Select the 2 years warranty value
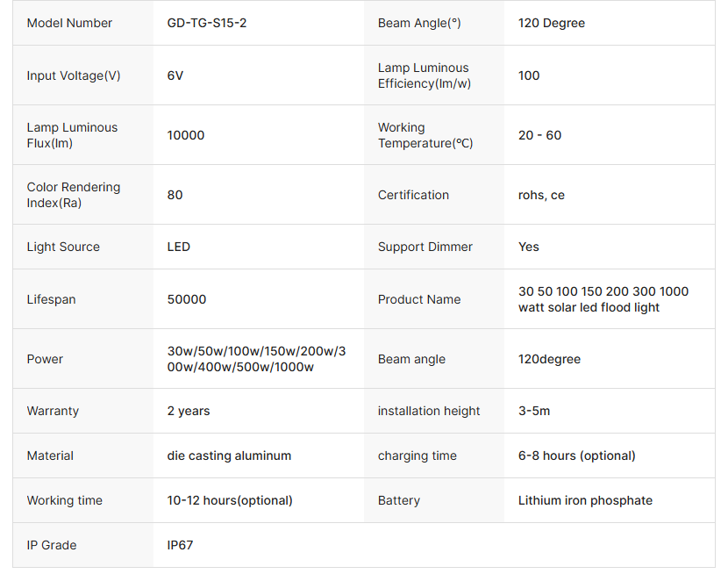The height and width of the screenshot is (581, 728). coord(189,411)
